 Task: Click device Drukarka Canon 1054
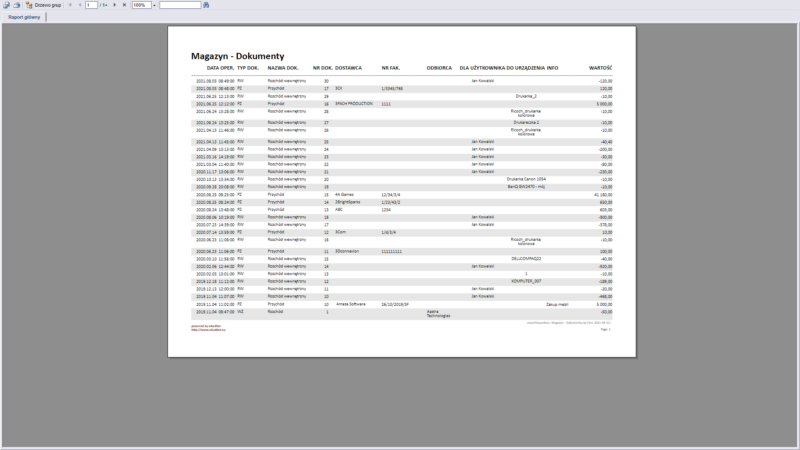(x=526, y=179)
